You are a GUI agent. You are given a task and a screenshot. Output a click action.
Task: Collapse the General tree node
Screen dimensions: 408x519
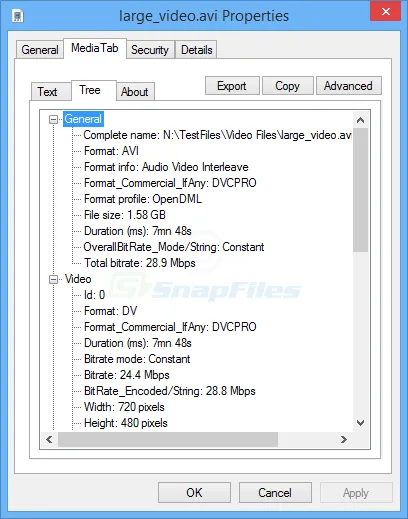tap(53, 119)
